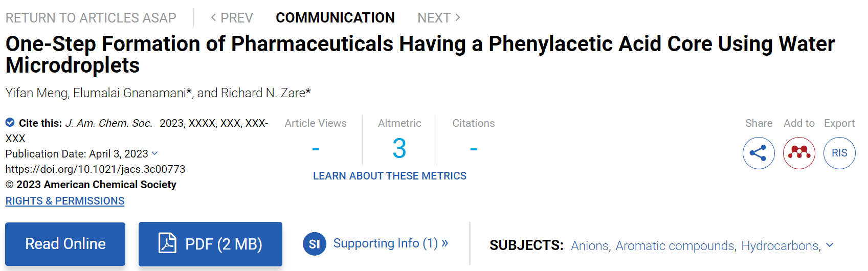Click the PDF document icon
Screen dimensions: 868x271
point(167,243)
